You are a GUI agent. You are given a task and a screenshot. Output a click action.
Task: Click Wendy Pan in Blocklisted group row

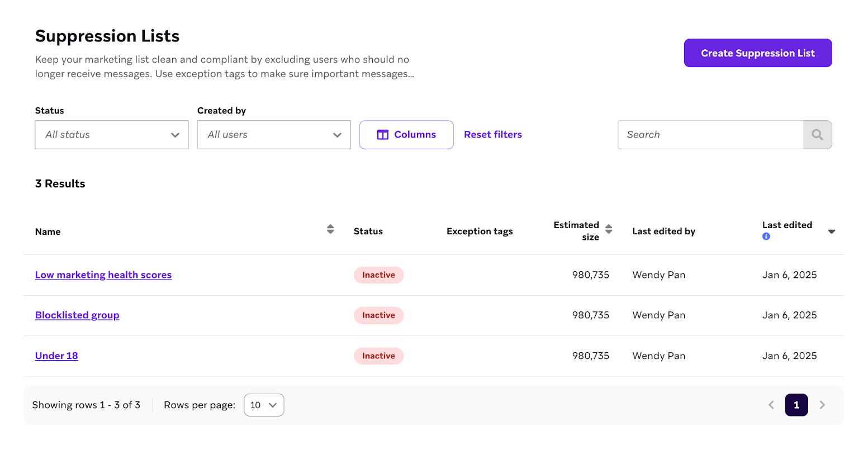(659, 315)
